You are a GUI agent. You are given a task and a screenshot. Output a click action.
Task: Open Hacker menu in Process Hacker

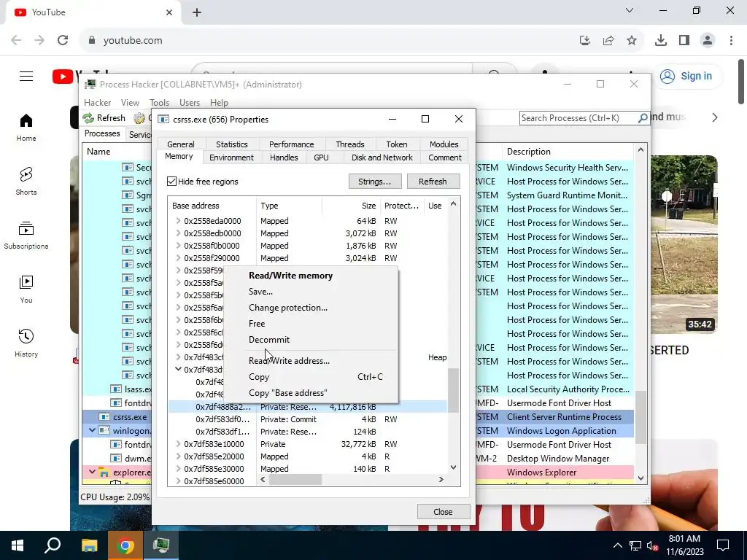coord(97,103)
